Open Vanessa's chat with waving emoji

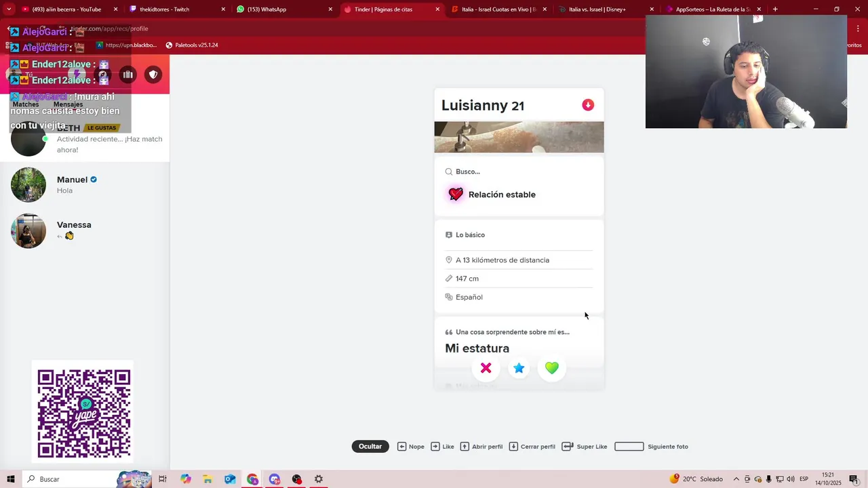click(85, 230)
